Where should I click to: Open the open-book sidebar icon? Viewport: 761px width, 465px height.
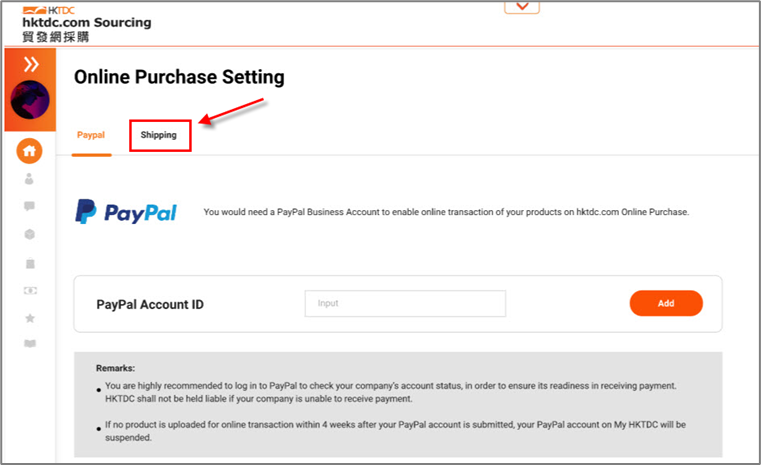tap(30, 344)
